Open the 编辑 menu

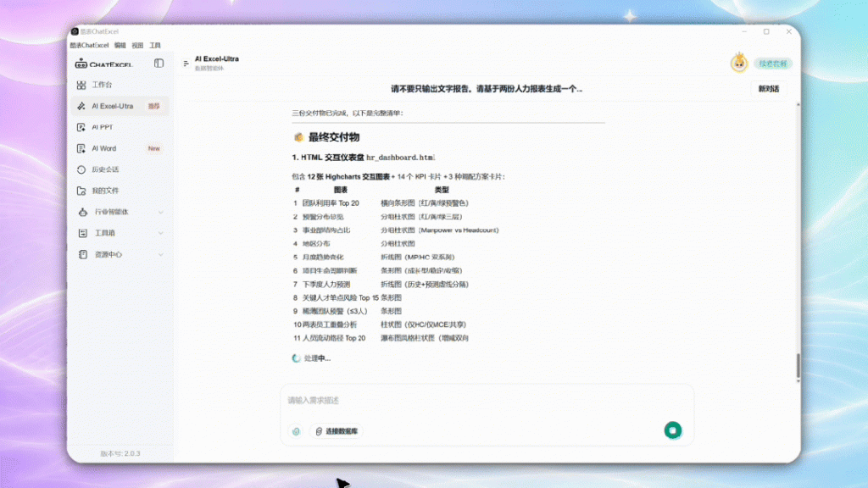click(120, 46)
